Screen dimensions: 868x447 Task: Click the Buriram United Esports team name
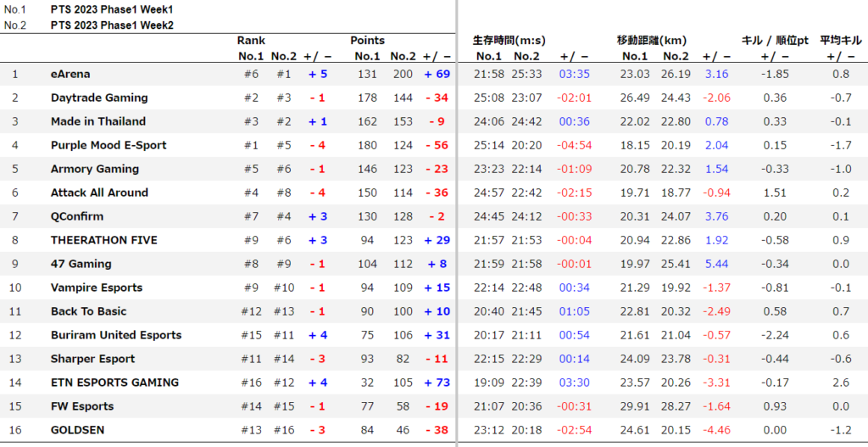(116, 335)
